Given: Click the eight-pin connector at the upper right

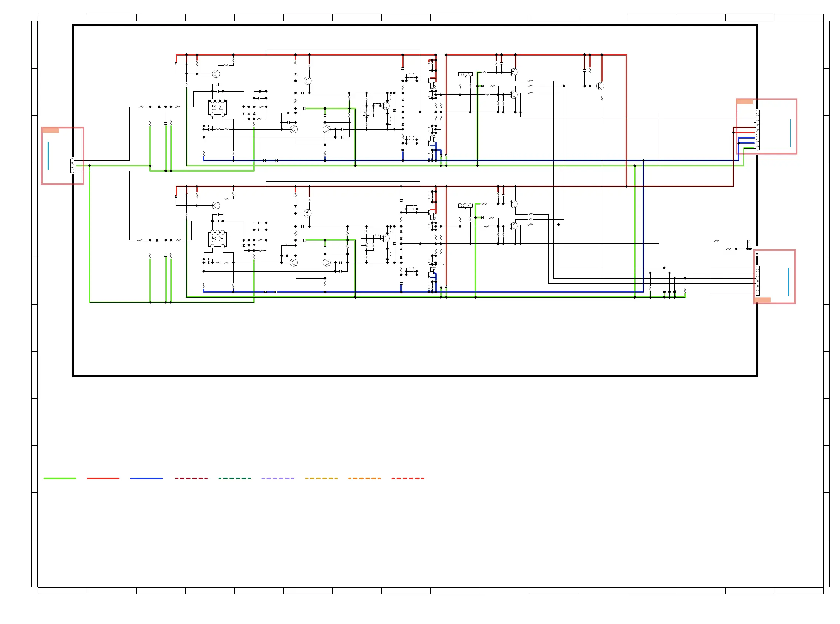Looking at the screenshot, I should (x=757, y=130).
